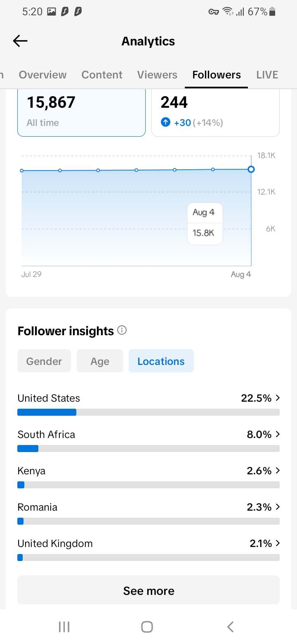Viewport: 297px width, 644px height.
Task: Switch to the Viewers tab
Action: coord(157,75)
